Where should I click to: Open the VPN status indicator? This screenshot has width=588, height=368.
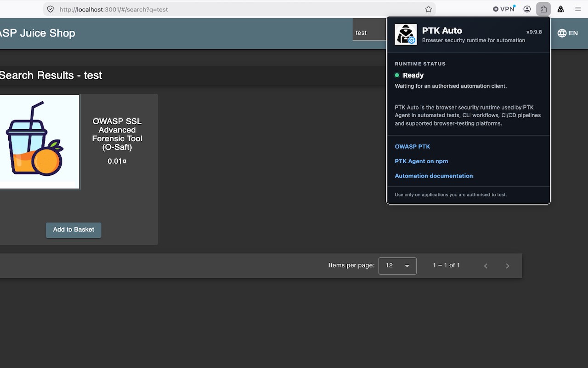pos(504,9)
